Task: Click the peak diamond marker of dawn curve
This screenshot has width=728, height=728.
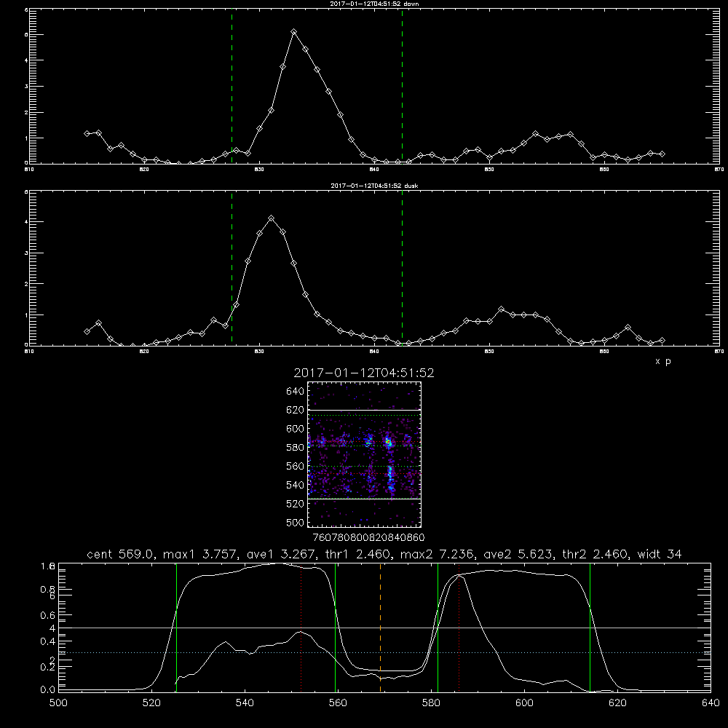Action: tap(294, 31)
